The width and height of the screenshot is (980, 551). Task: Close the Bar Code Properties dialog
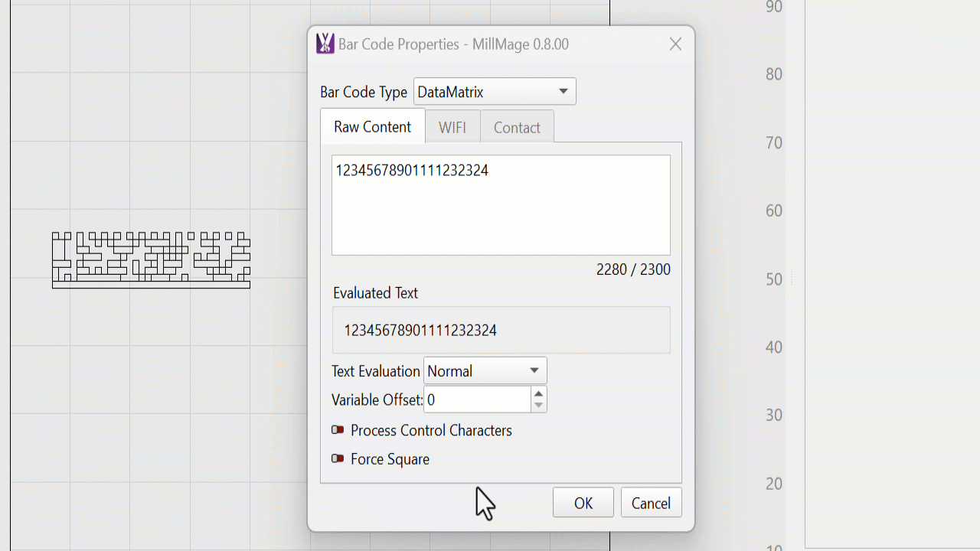tap(675, 44)
